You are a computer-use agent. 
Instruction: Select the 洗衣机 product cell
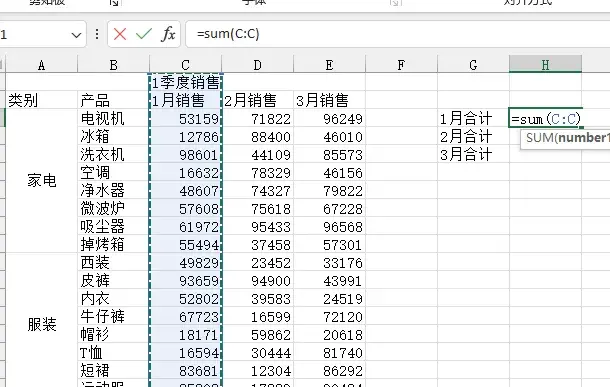(113, 154)
